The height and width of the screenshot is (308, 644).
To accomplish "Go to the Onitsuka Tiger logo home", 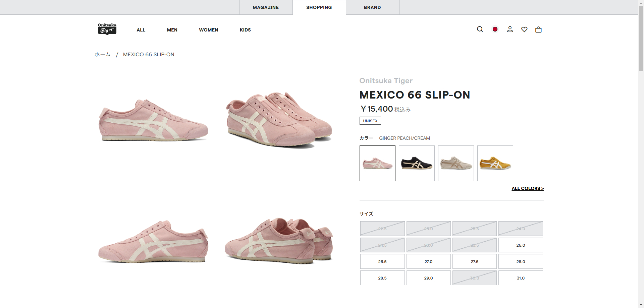I will [x=107, y=29].
